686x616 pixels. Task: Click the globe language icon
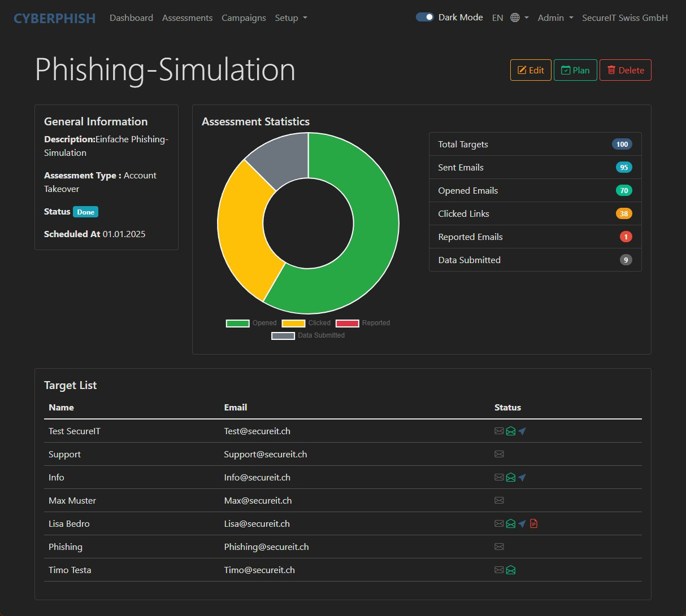(x=515, y=18)
